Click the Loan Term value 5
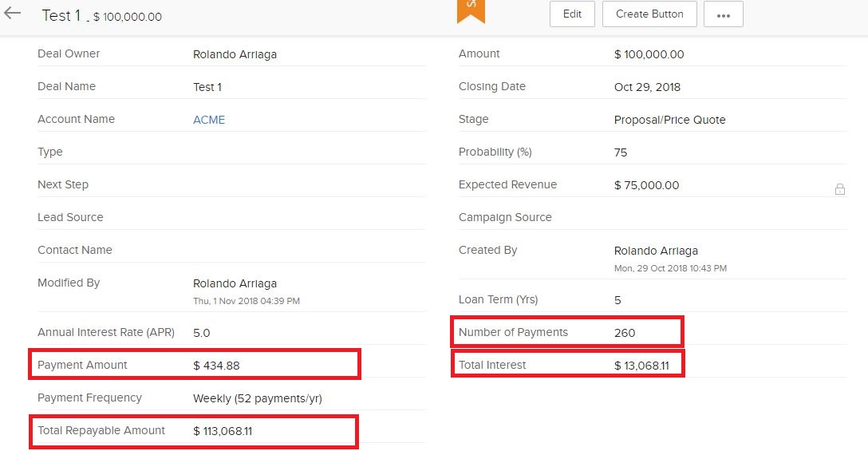The image size is (868, 451). point(617,300)
